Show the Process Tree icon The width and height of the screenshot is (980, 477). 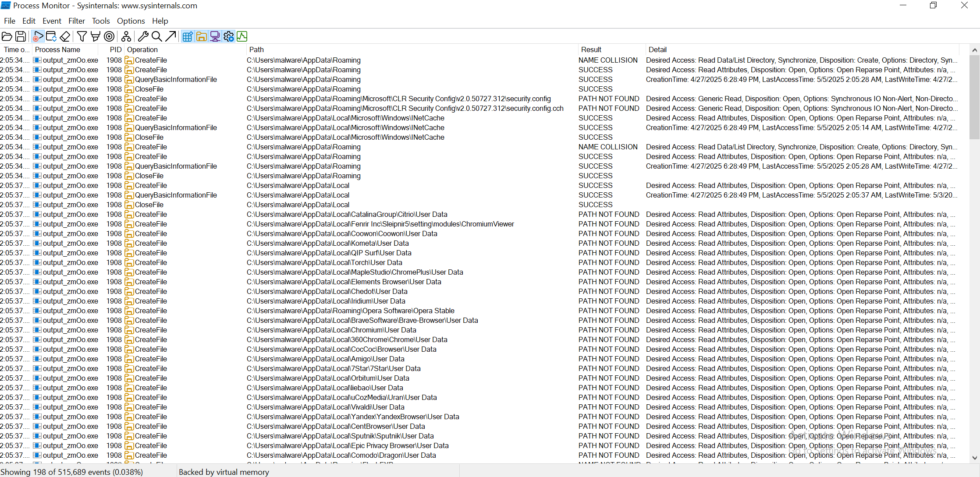point(126,36)
